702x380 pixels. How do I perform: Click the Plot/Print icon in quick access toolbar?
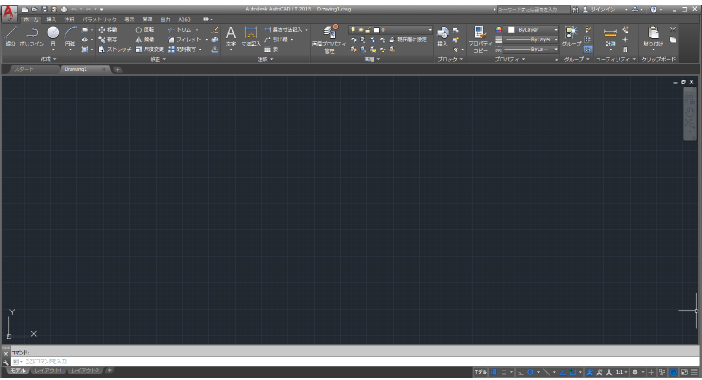[64, 9]
